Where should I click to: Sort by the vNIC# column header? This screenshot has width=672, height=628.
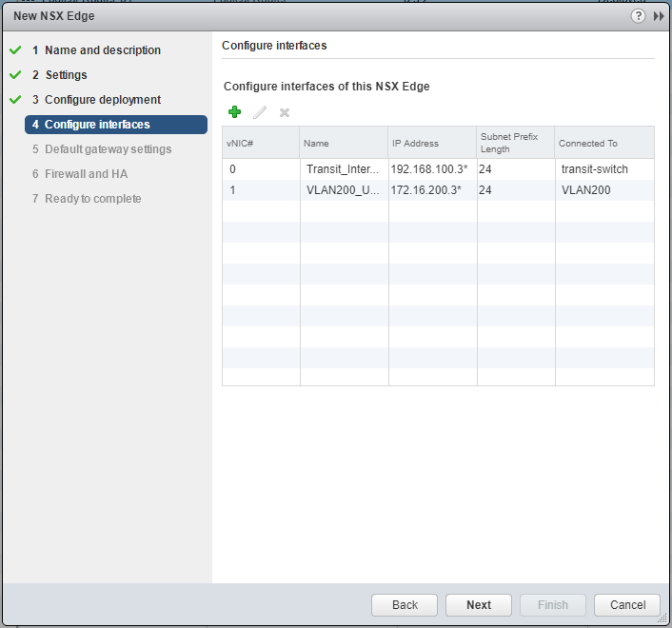click(261, 143)
